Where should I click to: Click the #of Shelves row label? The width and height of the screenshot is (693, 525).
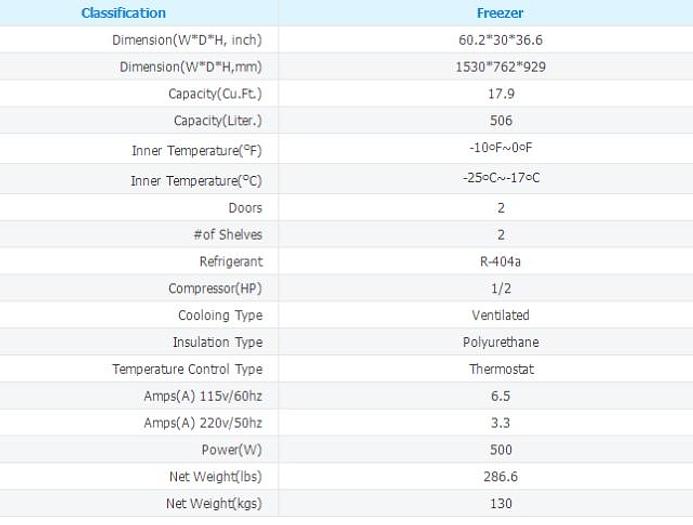pos(230,235)
